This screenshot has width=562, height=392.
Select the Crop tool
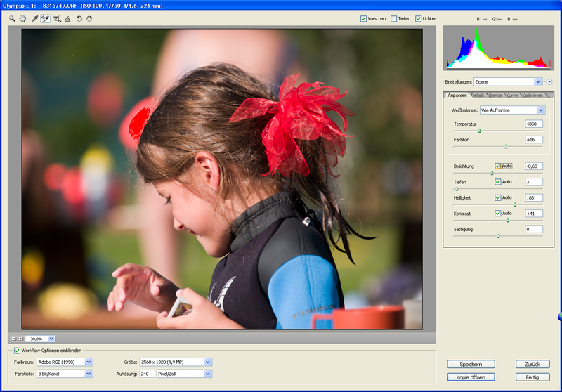[57, 19]
